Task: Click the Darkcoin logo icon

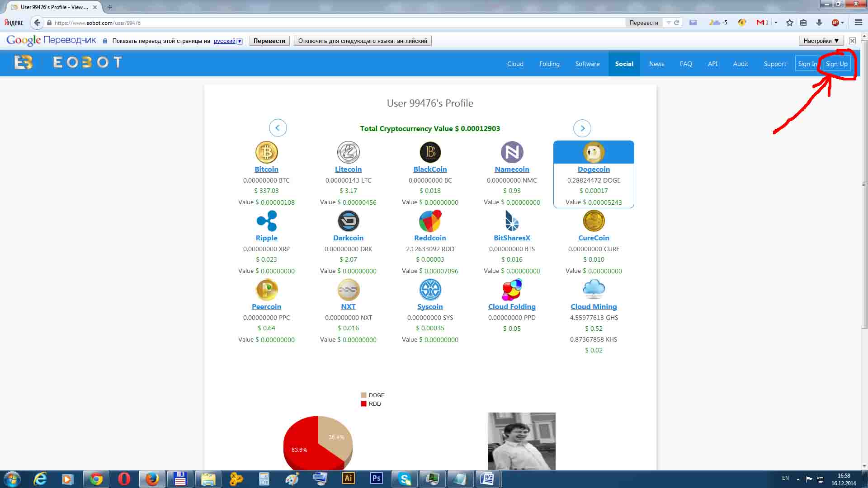Action: 348,221
